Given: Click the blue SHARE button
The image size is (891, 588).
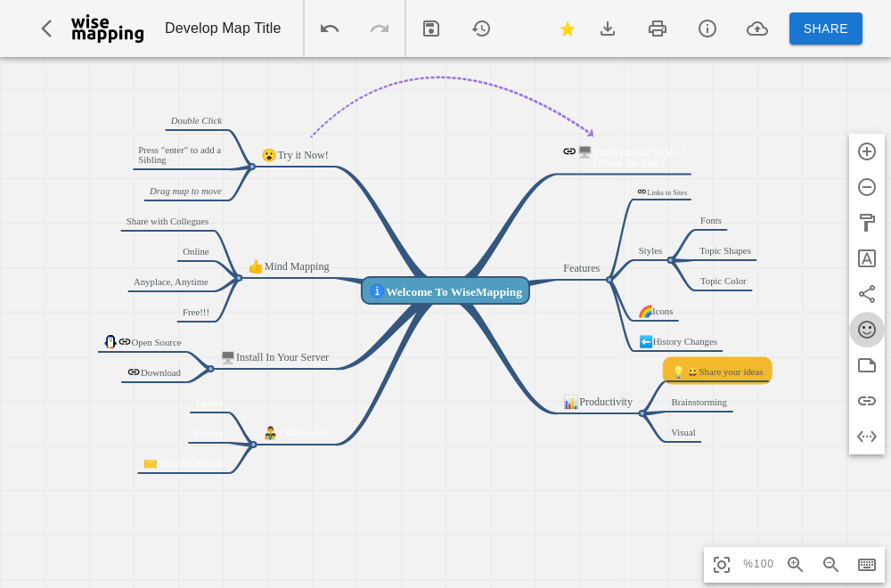Looking at the screenshot, I should pos(826,29).
